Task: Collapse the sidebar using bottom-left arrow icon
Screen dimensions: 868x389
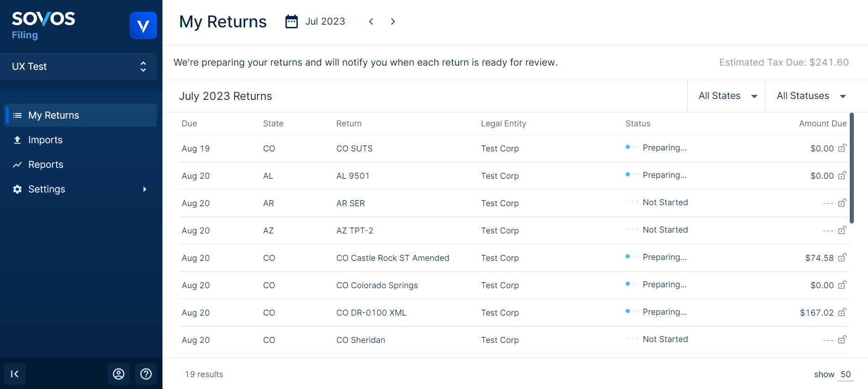Action: click(x=15, y=374)
